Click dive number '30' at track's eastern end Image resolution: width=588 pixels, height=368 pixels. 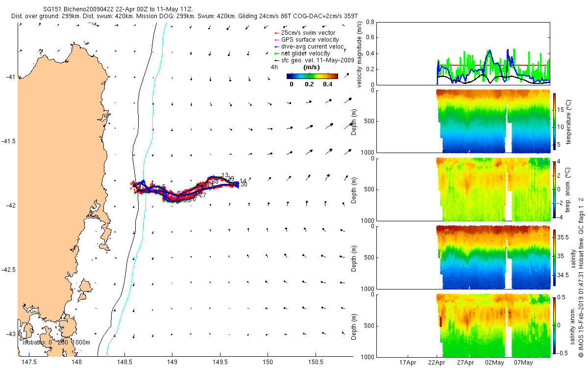pos(244,184)
